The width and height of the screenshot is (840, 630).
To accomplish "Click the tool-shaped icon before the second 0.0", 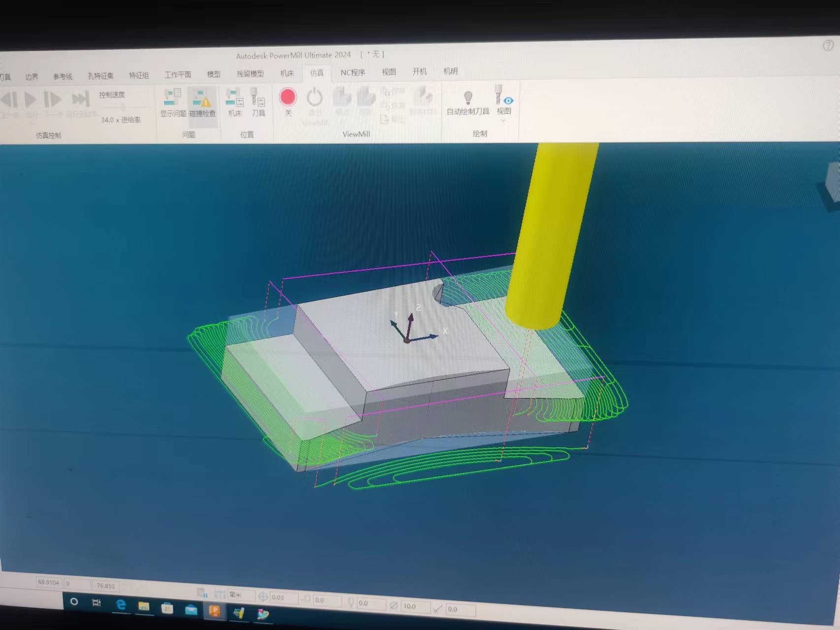I will pyautogui.click(x=351, y=602).
